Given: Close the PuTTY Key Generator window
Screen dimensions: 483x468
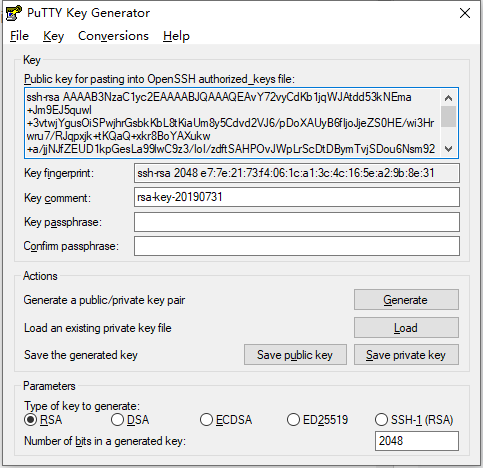Looking at the screenshot, I should (465, 13).
